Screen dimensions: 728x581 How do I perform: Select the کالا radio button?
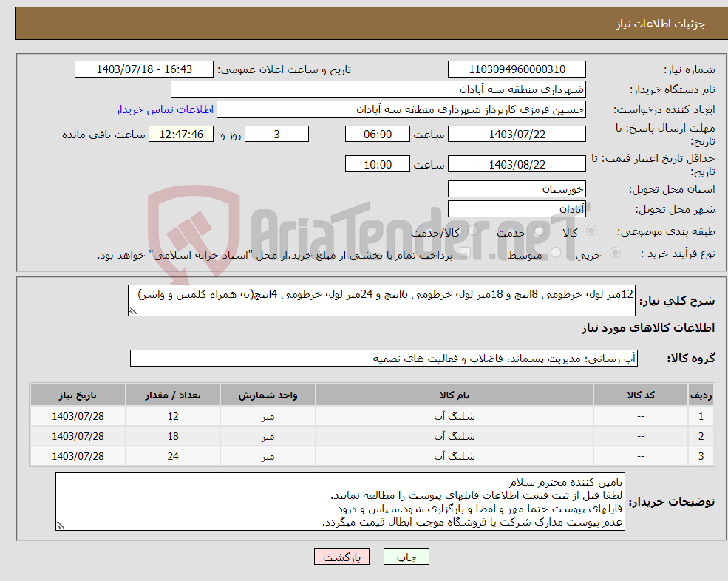pyautogui.click(x=591, y=231)
